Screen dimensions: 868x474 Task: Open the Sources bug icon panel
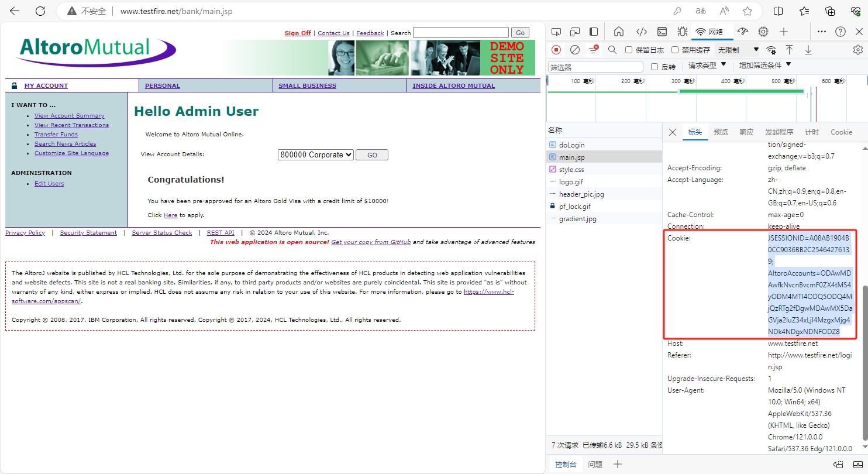683,32
